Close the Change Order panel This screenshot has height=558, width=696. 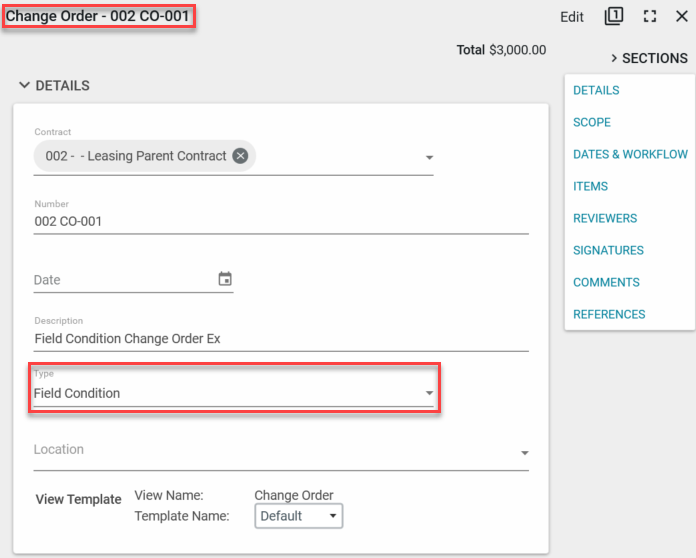[x=682, y=17]
